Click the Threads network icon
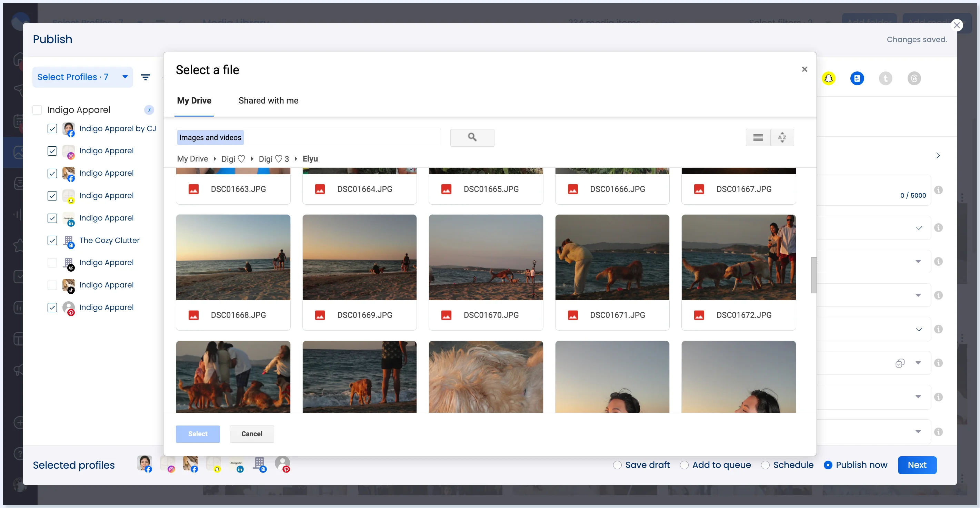Screen dimensions: 980x508 914,78
